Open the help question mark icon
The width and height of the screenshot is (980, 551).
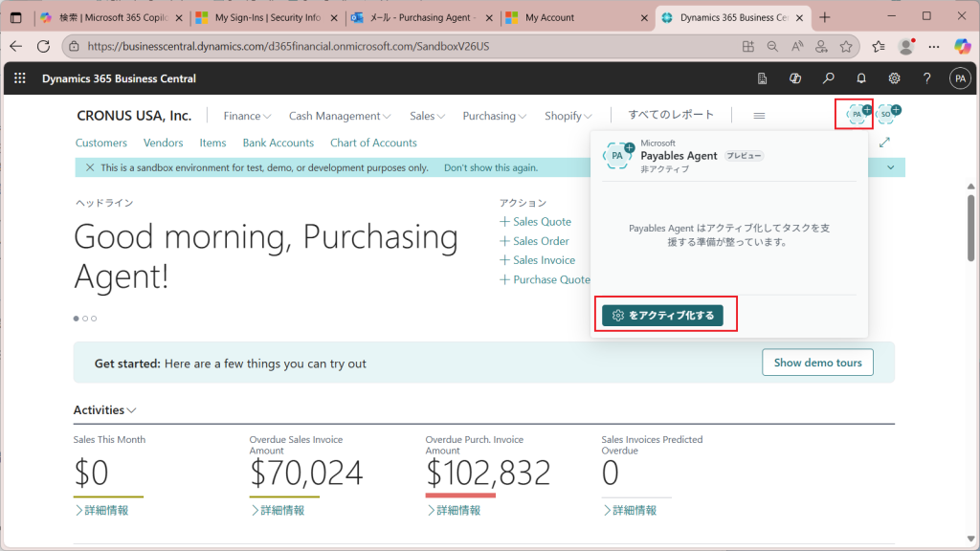(x=926, y=78)
